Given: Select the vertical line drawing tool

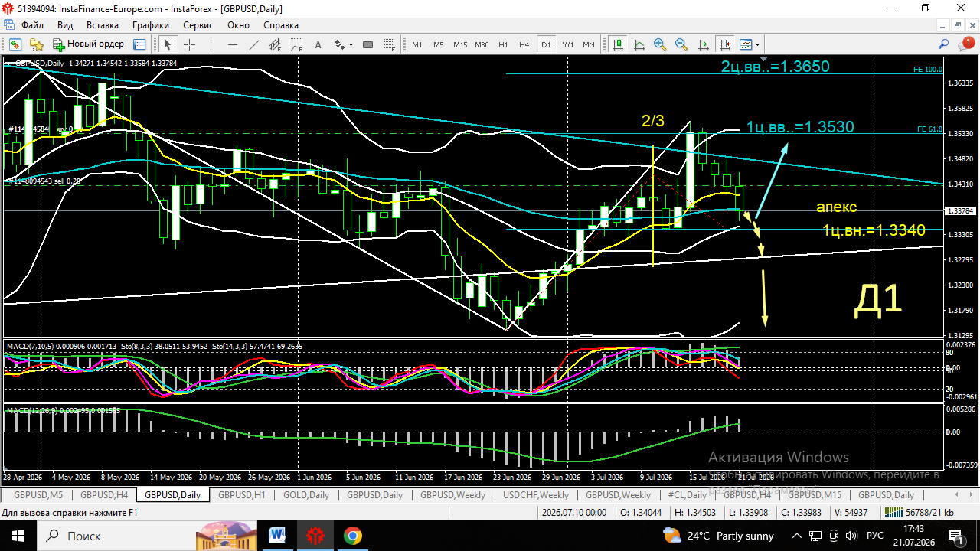Looking at the screenshot, I should click(211, 44).
